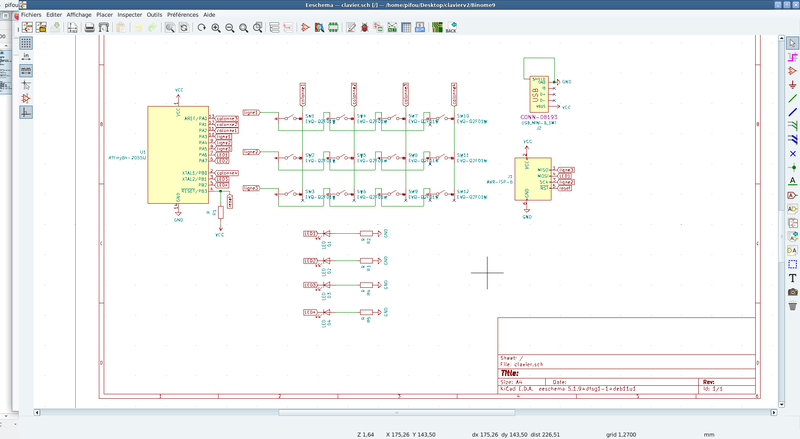The image size is (800, 439).
Task: Run electrical rules check ladybug icon
Action: click(x=365, y=28)
